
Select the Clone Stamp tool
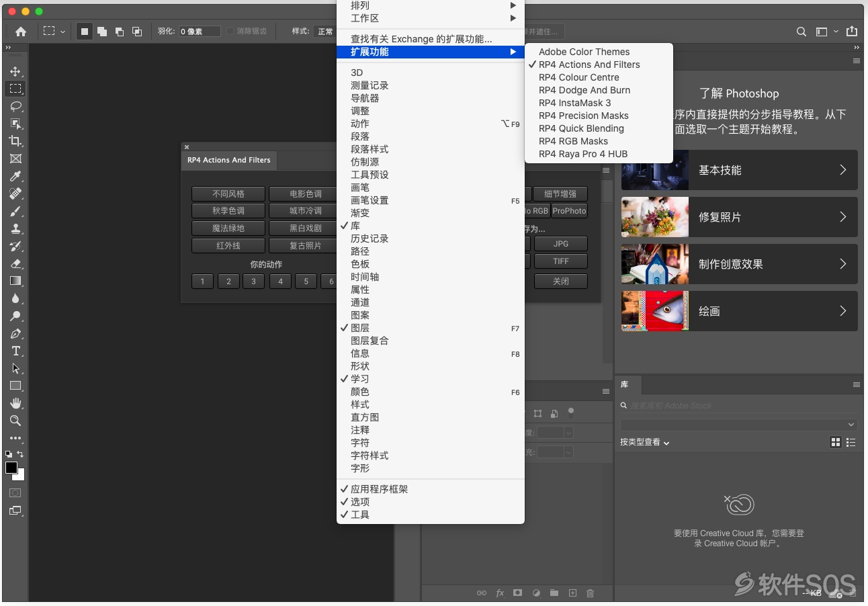click(x=15, y=228)
